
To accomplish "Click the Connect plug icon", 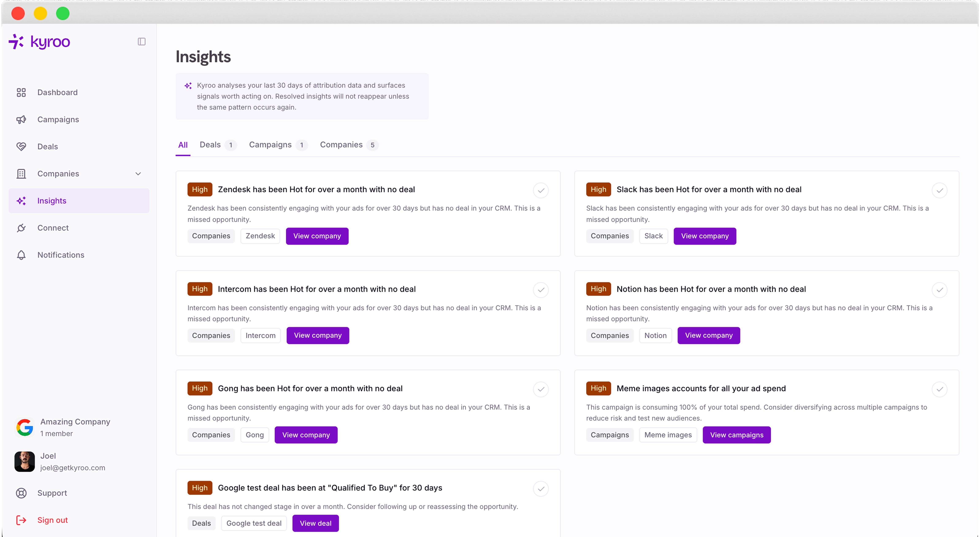I will click(21, 228).
